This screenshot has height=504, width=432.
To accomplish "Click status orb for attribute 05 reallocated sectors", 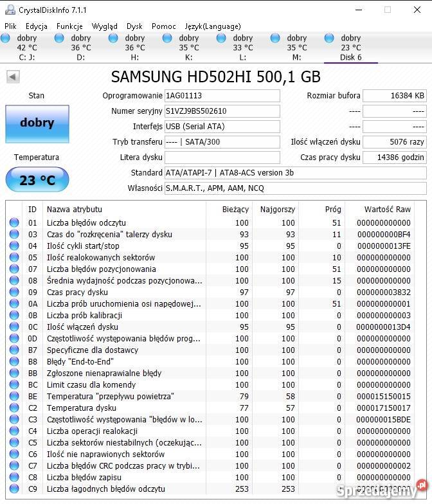I will click(x=14, y=257).
